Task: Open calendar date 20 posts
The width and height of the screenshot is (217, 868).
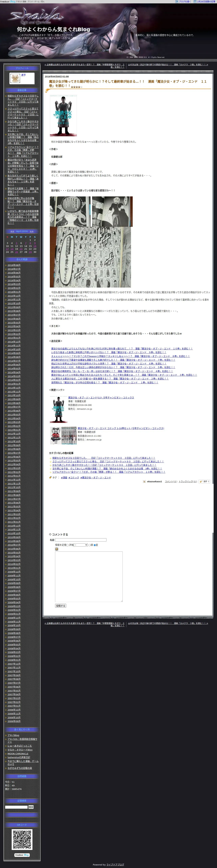Action: (x=21, y=249)
